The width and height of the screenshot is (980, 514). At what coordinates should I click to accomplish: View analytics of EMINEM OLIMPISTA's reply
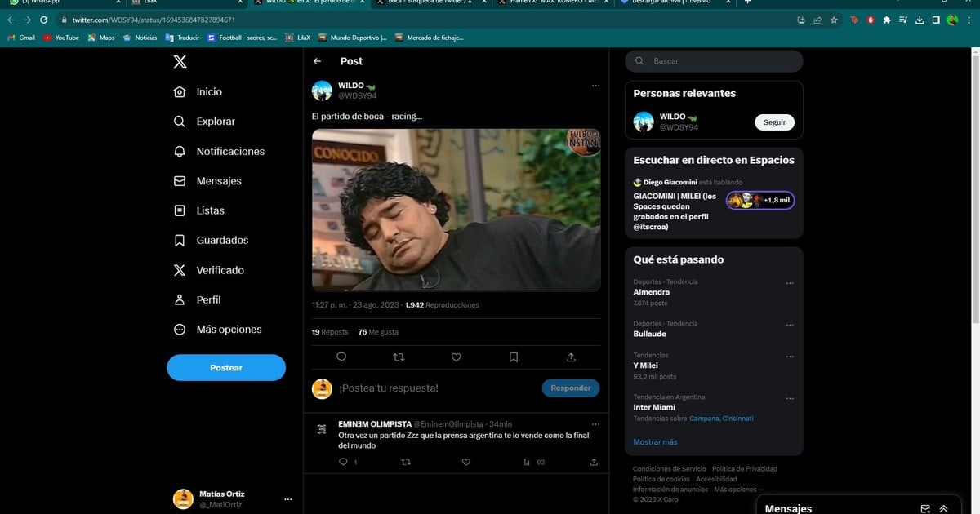point(533,463)
